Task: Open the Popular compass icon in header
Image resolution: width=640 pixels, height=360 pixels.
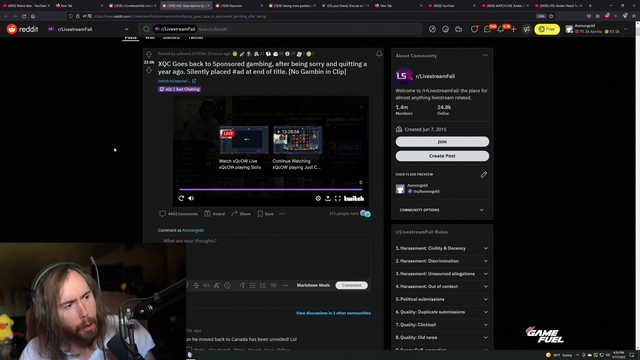Action: point(432,29)
